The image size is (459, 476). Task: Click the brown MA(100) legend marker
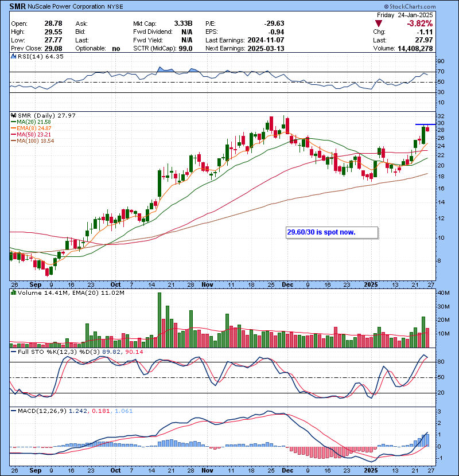(13, 141)
